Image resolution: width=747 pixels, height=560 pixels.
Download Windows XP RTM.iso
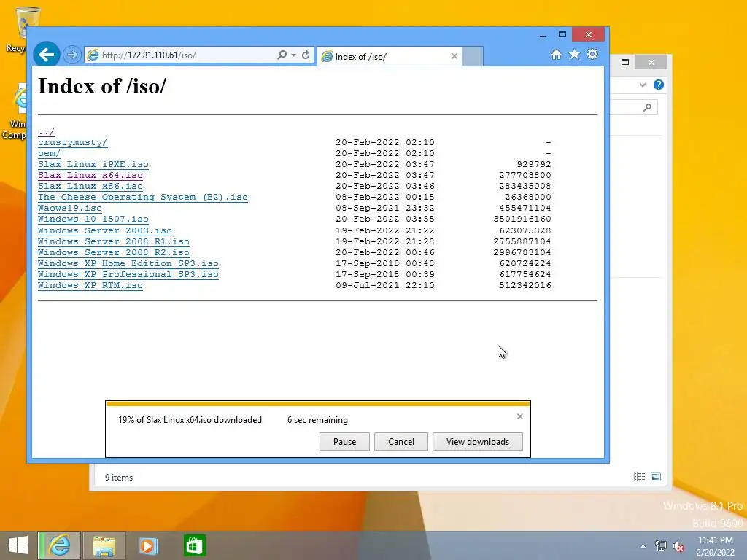pyautogui.click(x=90, y=285)
